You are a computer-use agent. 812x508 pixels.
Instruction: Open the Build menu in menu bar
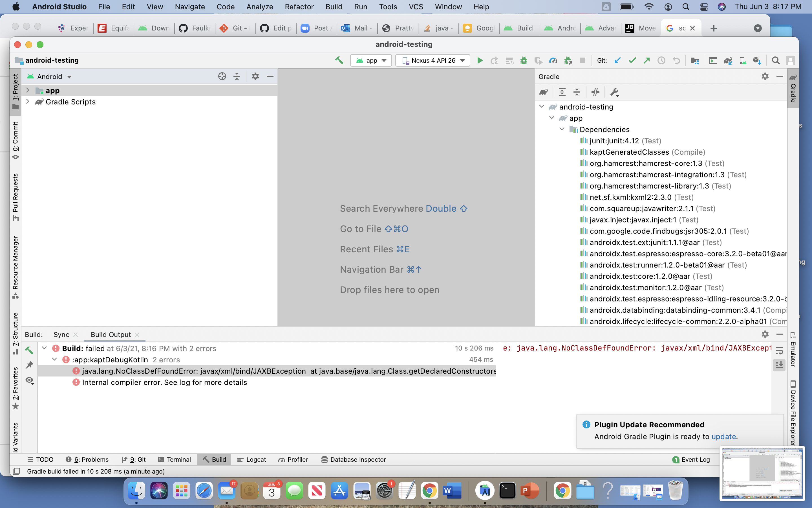pyautogui.click(x=334, y=7)
